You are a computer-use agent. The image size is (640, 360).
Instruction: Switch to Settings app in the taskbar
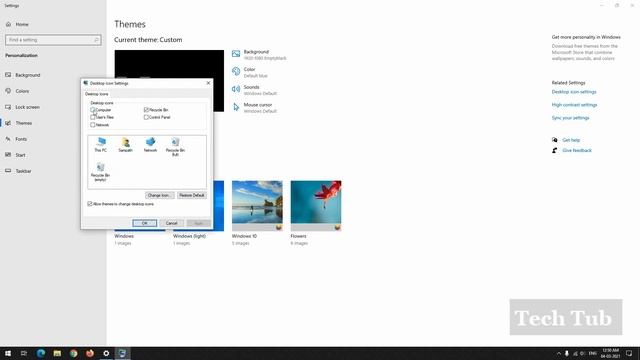[106, 353]
